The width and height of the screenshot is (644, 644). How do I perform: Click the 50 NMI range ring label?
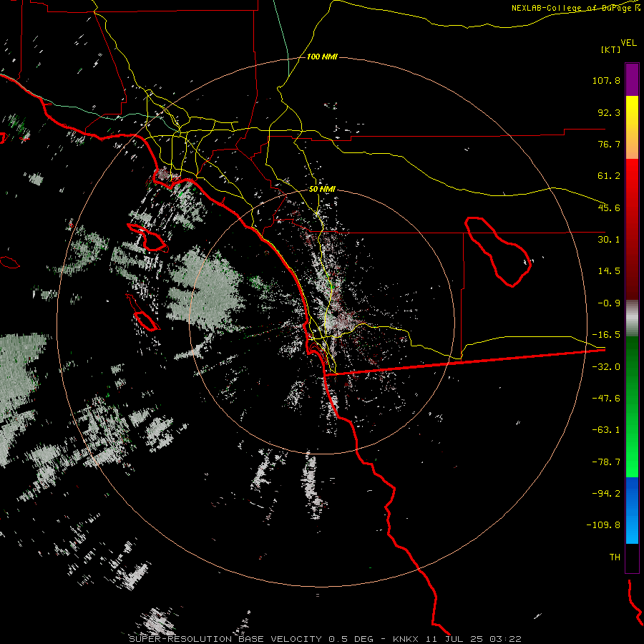click(x=322, y=189)
